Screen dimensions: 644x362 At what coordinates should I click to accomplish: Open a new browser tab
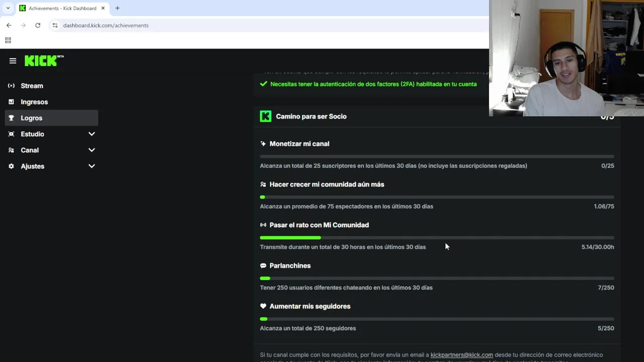click(117, 8)
